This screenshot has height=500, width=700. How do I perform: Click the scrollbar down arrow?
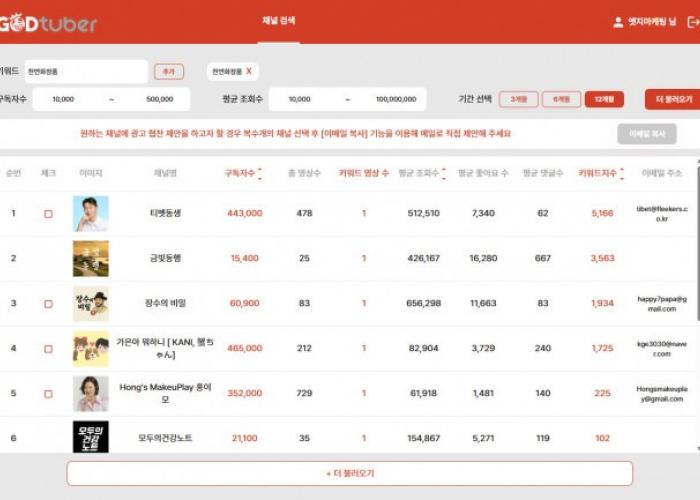(x=698, y=449)
